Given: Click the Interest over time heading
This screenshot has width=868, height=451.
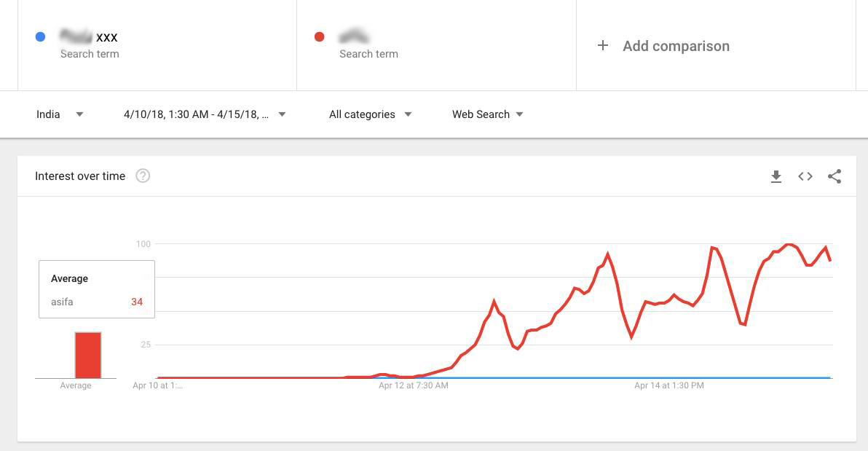Looking at the screenshot, I should click(80, 176).
